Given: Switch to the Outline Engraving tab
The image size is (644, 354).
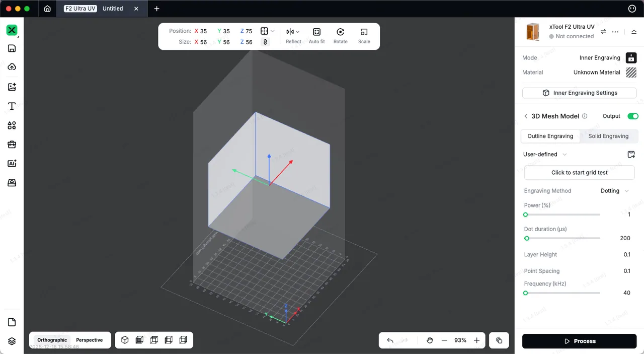Looking at the screenshot, I should point(550,136).
